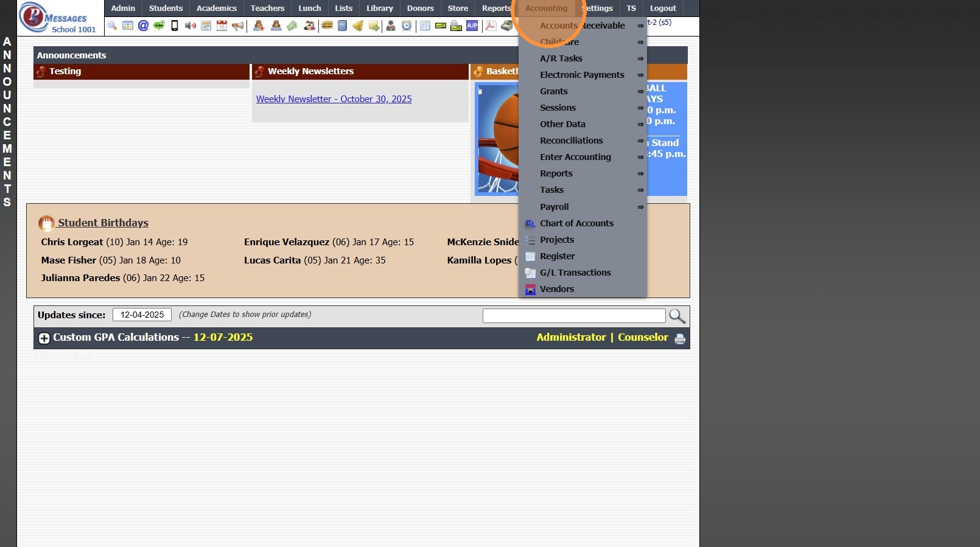
Task: Click the mobile phone toolbar icon
Action: point(175,26)
